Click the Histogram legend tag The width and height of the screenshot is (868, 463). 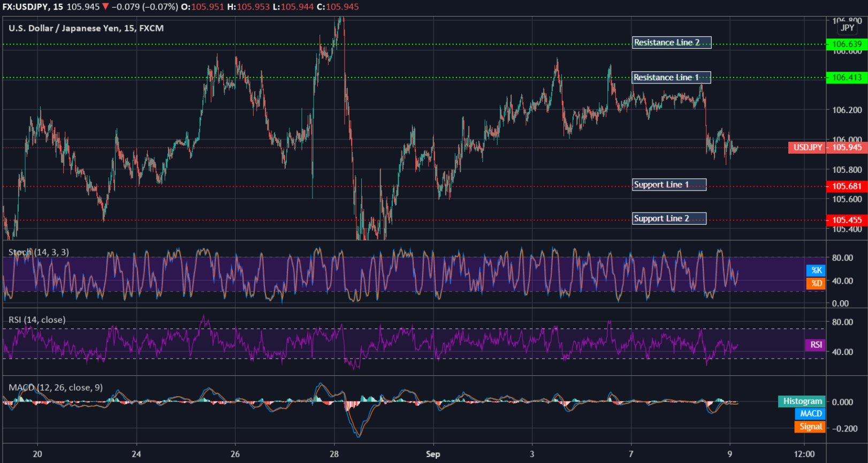(802, 401)
